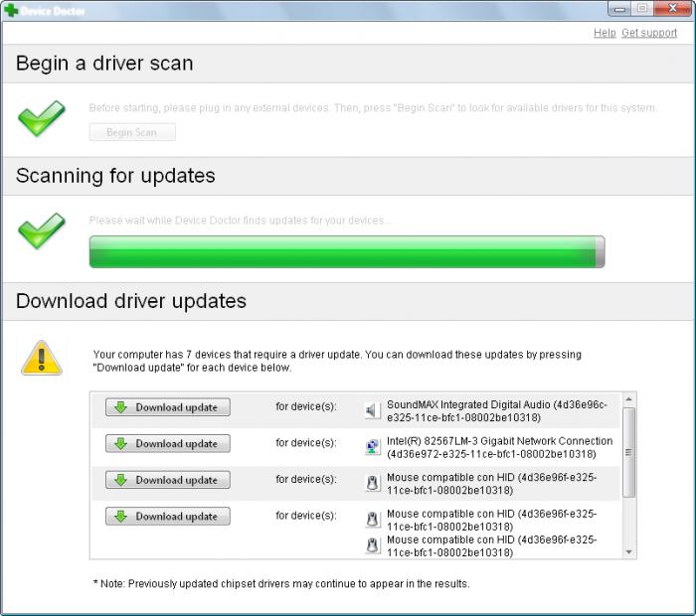Click the driver list scroll up arrow
The height and width of the screenshot is (616, 696).
tap(629, 399)
